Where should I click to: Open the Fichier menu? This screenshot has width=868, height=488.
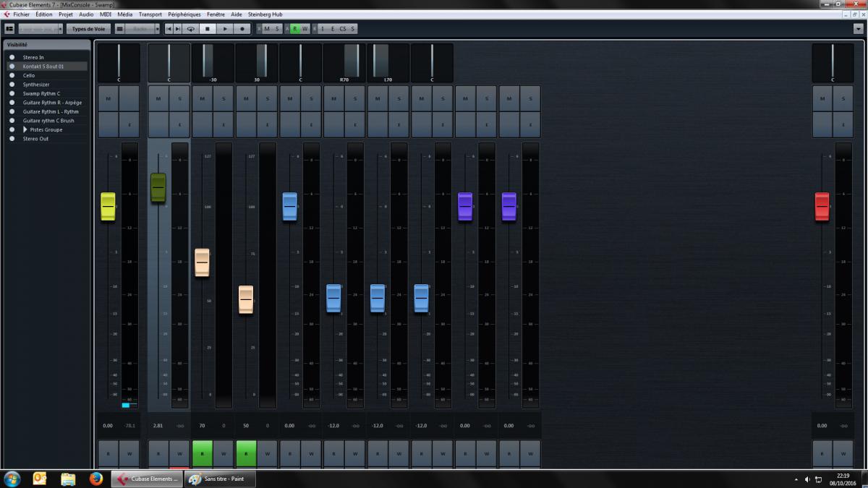click(x=21, y=14)
